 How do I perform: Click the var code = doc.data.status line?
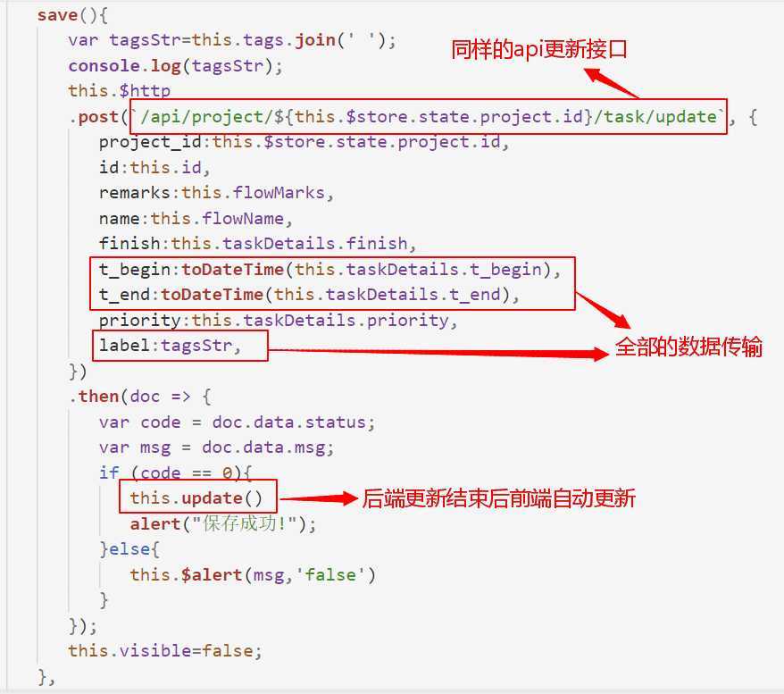tap(237, 422)
